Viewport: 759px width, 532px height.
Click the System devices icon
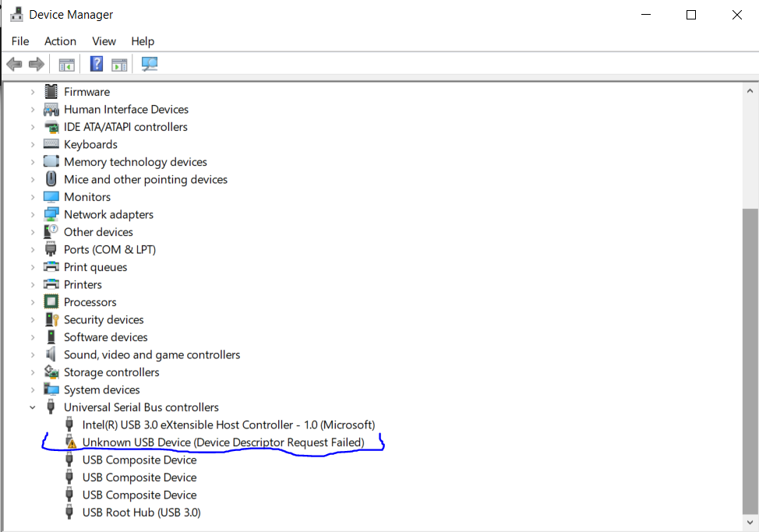pyautogui.click(x=51, y=389)
